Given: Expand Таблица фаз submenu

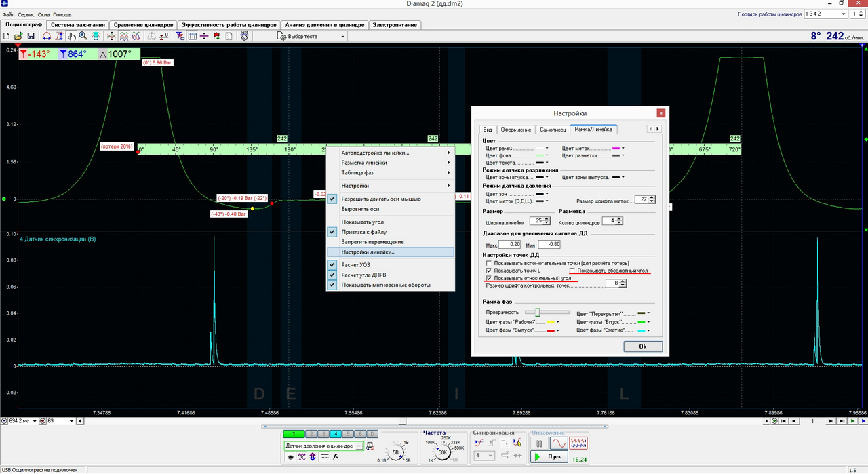Looking at the screenshot, I should point(390,172).
